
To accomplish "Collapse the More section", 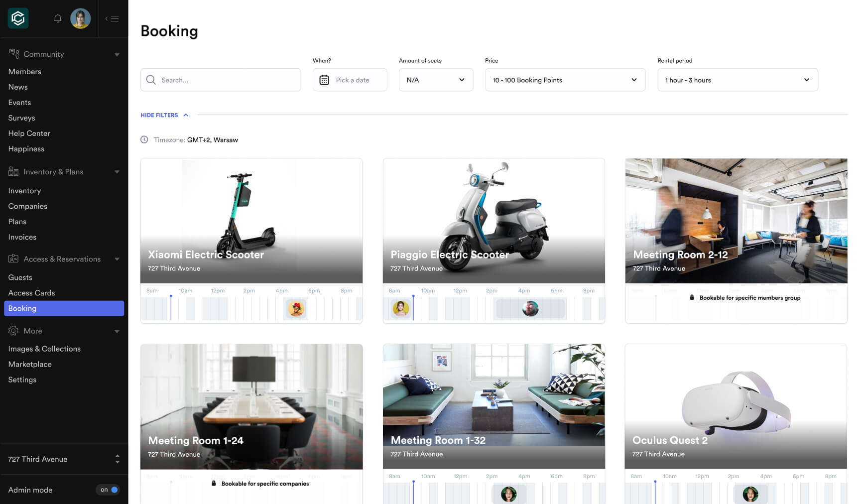I will (x=117, y=331).
